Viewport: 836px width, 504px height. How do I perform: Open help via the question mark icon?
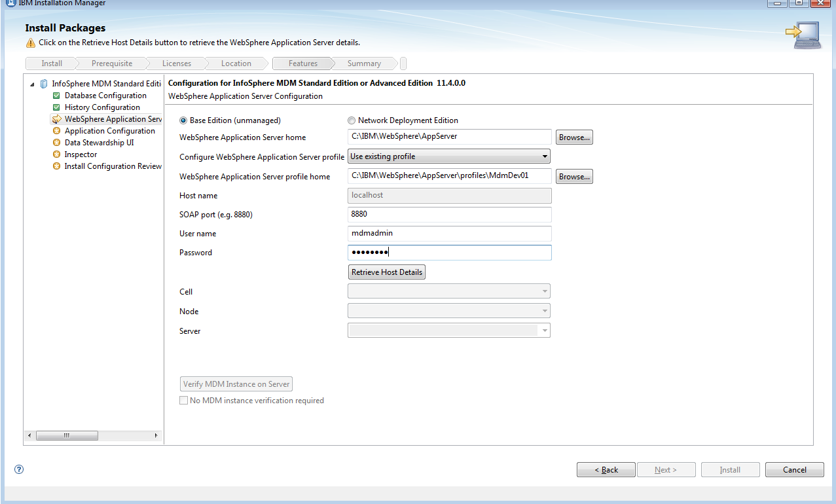tap(19, 469)
